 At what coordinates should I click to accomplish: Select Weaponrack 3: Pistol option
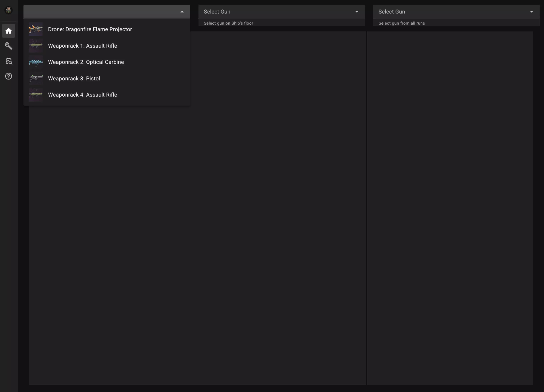pos(74,78)
